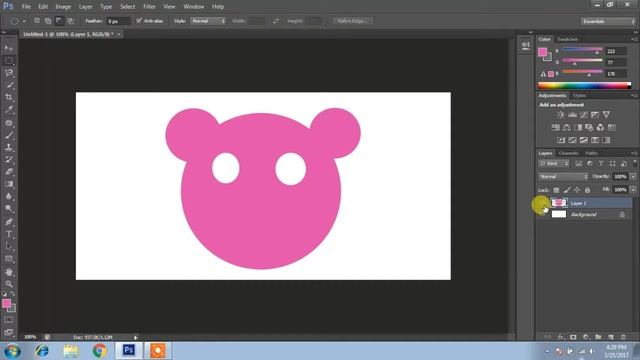Screen dimensions: 640x360
Task: Select the Eraser tool
Action: pos(9,171)
